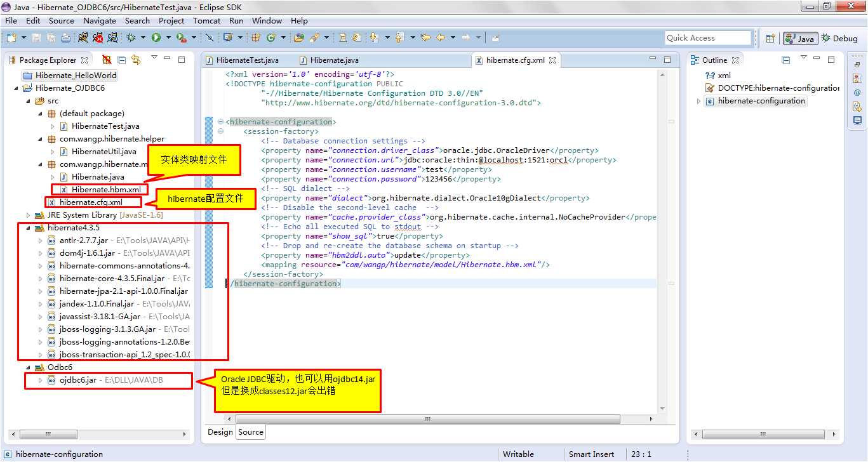This screenshot has width=868, height=462.
Task: Restart Tomcat with the third cat icon
Action: coord(112,38)
